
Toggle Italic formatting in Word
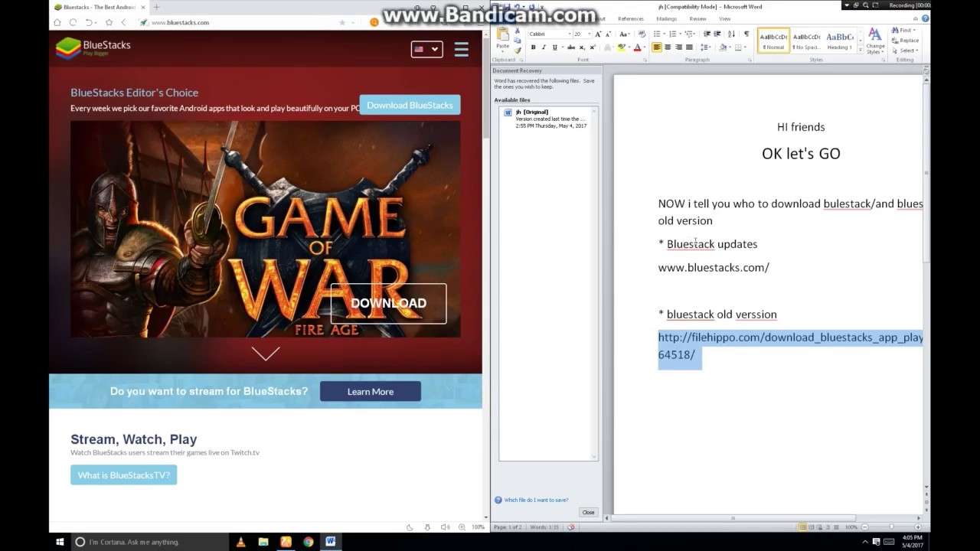point(544,47)
